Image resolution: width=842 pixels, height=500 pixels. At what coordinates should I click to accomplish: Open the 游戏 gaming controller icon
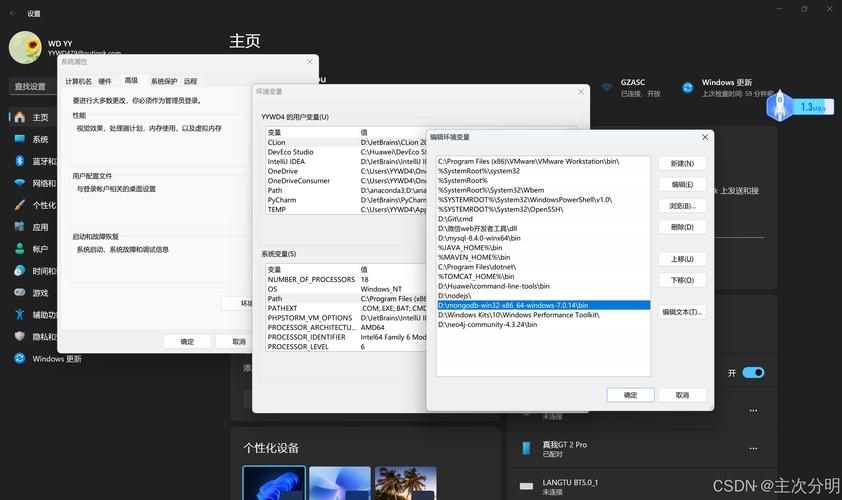tap(20, 293)
